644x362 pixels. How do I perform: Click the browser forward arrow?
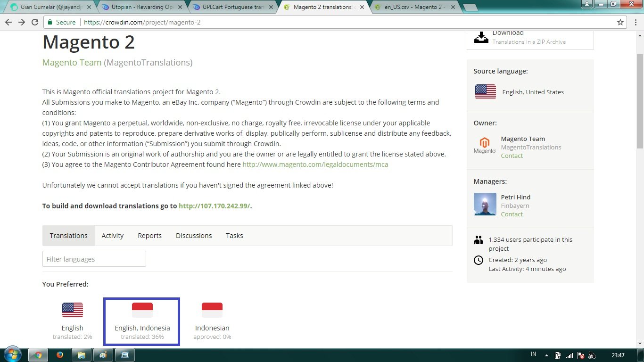click(22, 22)
